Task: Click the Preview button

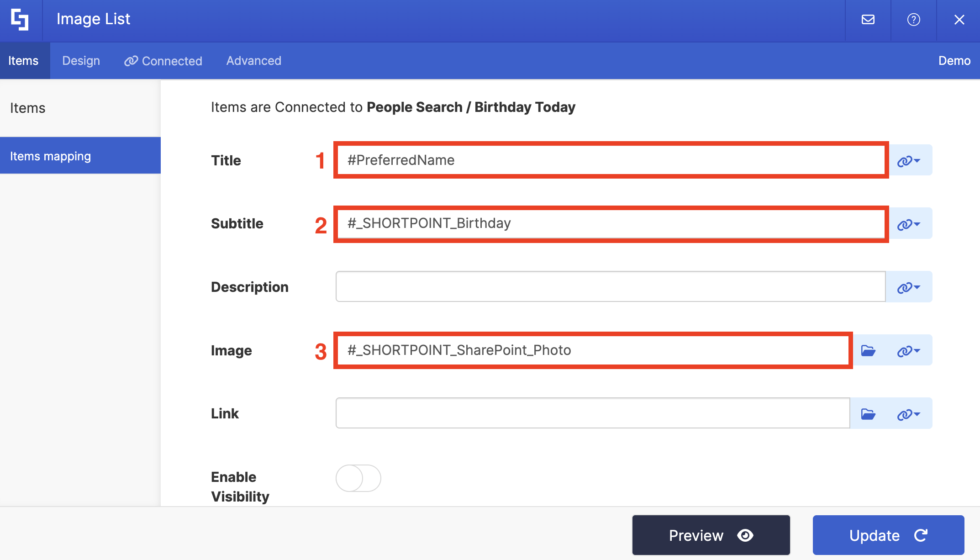Action: tap(711, 535)
